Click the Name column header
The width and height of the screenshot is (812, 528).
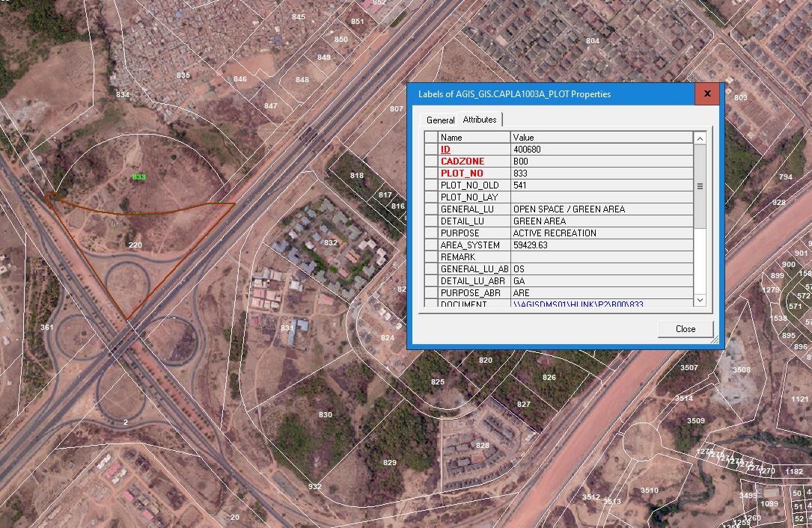pos(474,138)
